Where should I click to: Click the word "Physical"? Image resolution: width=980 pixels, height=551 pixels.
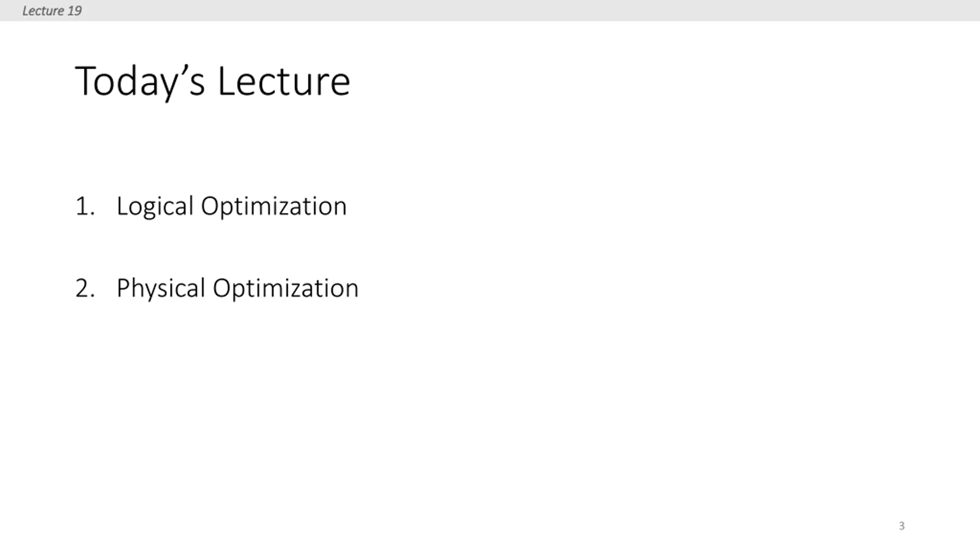click(161, 289)
